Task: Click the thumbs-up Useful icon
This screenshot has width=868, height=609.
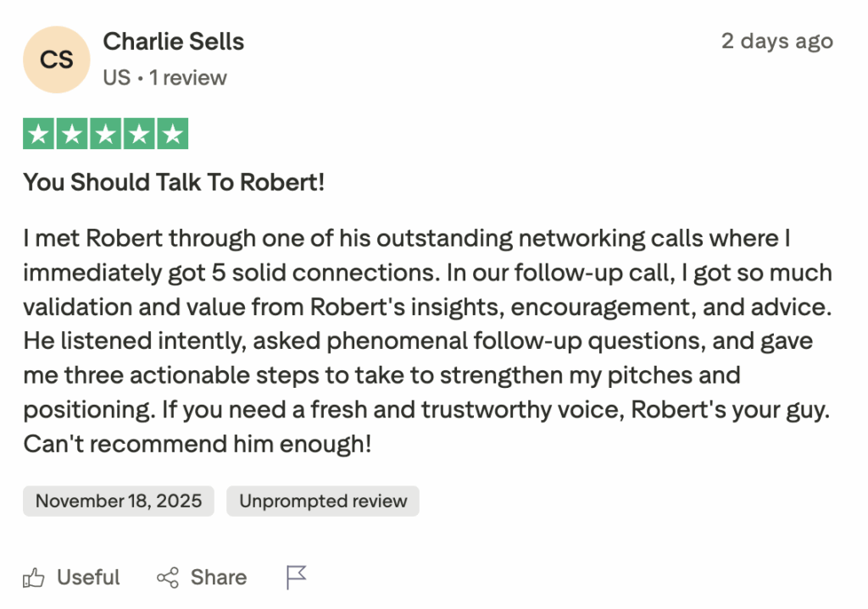Action: click(x=34, y=579)
